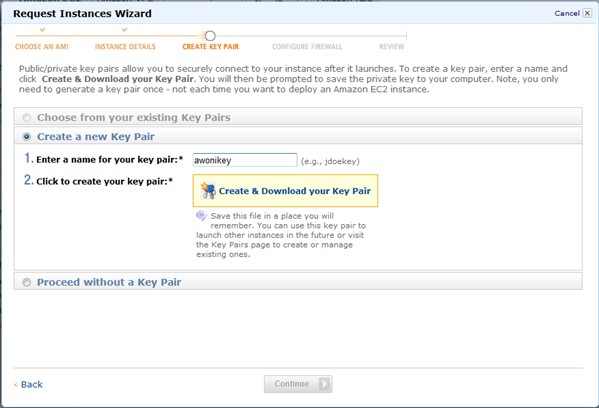
Task: Click the speech bubble tip icon
Action: 201,216
